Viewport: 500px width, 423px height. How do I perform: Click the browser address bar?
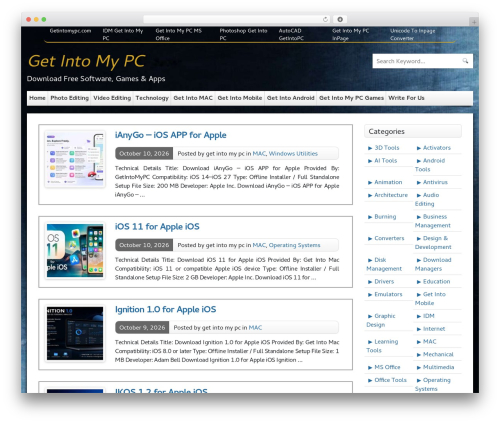pyautogui.click(x=237, y=19)
